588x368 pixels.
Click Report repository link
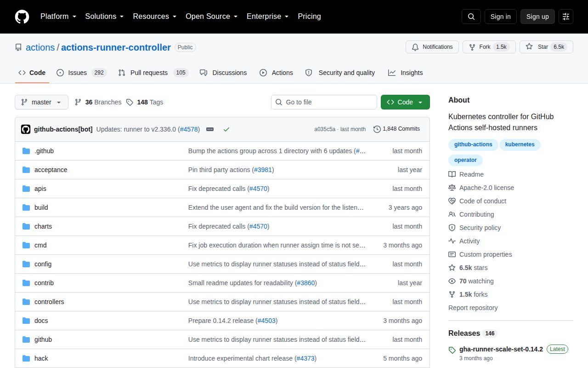pos(473,308)
